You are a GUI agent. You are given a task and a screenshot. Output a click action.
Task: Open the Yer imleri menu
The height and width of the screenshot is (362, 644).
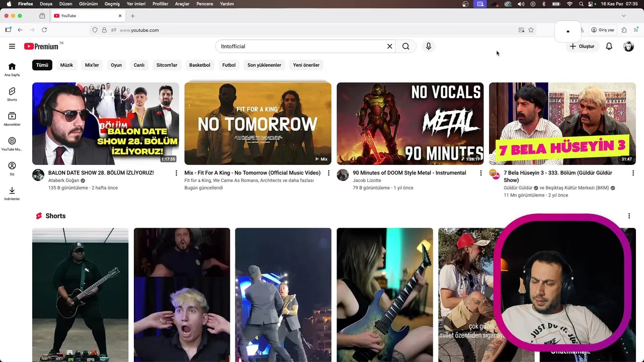click(x=136, y=4)
